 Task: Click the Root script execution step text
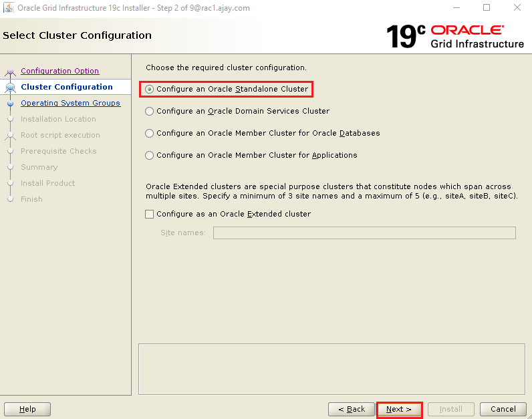point(60,135)
